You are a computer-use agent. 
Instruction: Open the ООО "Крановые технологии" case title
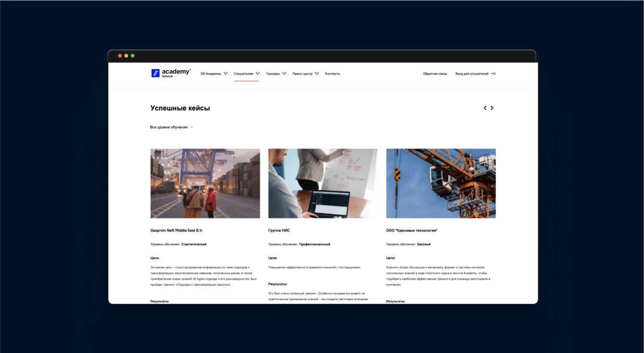pos(412,230)
